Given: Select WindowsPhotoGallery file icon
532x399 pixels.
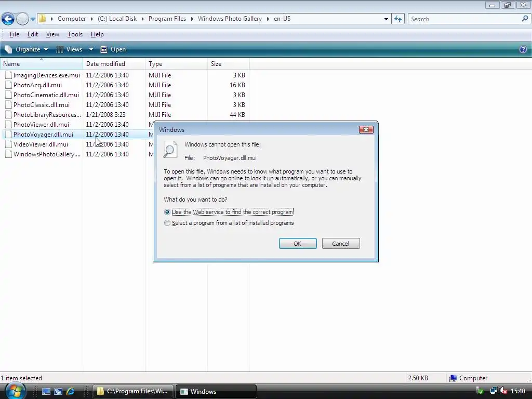Looking at the screenshot, I should (8, 154).
